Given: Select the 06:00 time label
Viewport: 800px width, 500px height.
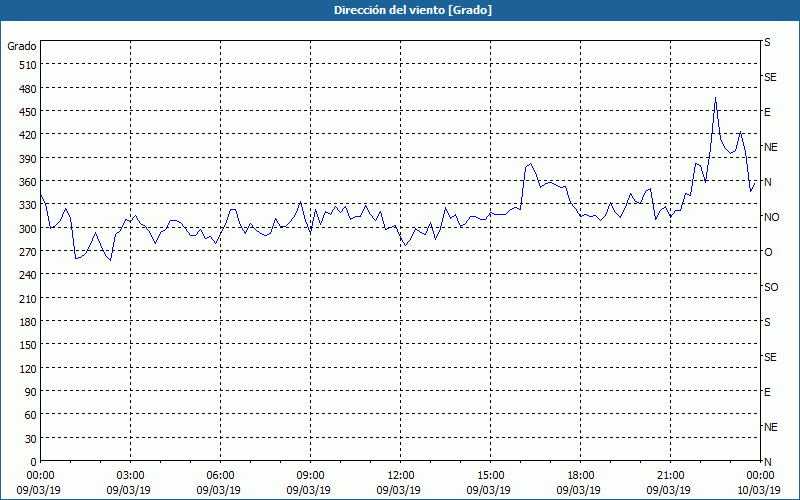Looking at the screenshot, I should pos(220,476).
